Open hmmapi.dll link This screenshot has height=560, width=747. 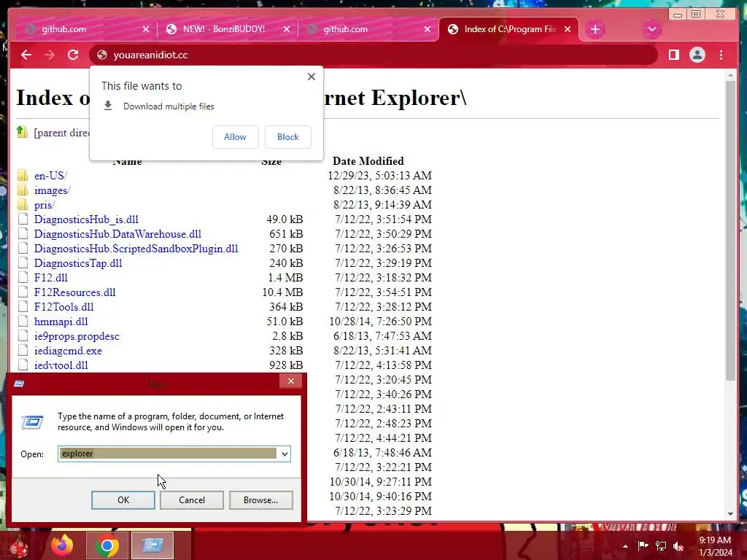point(61,322)
